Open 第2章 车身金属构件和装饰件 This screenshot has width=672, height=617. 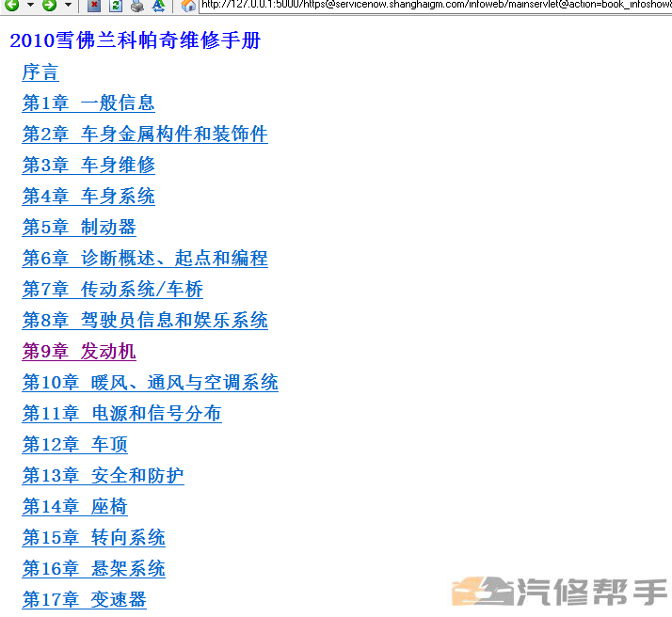(x=145, y=134)
